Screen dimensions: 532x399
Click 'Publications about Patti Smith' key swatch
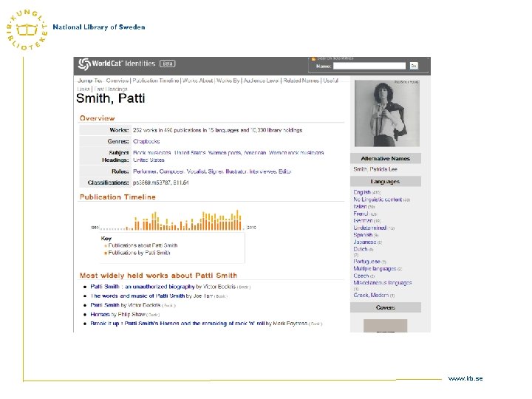tap(106, 245)
